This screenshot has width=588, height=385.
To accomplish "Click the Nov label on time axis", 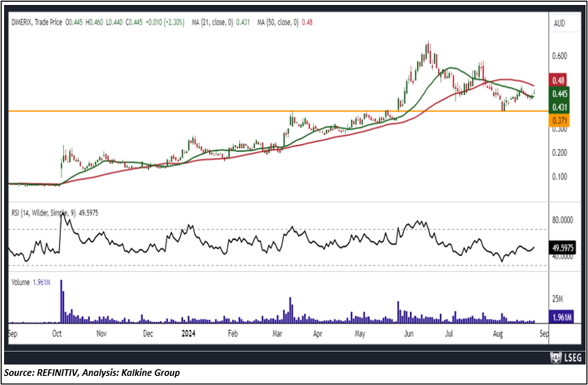I will 101,333.
